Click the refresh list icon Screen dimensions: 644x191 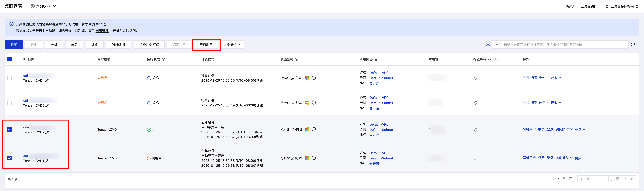(633, 44)
